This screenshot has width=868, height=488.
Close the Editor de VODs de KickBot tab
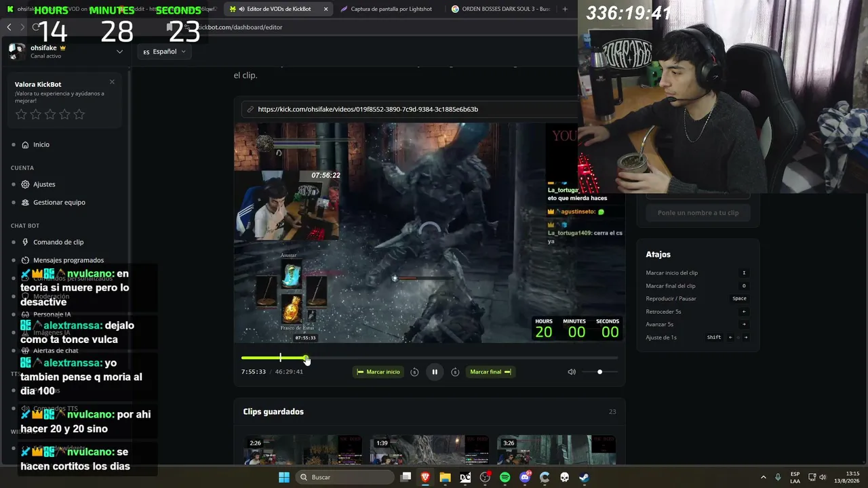(325, 9)
